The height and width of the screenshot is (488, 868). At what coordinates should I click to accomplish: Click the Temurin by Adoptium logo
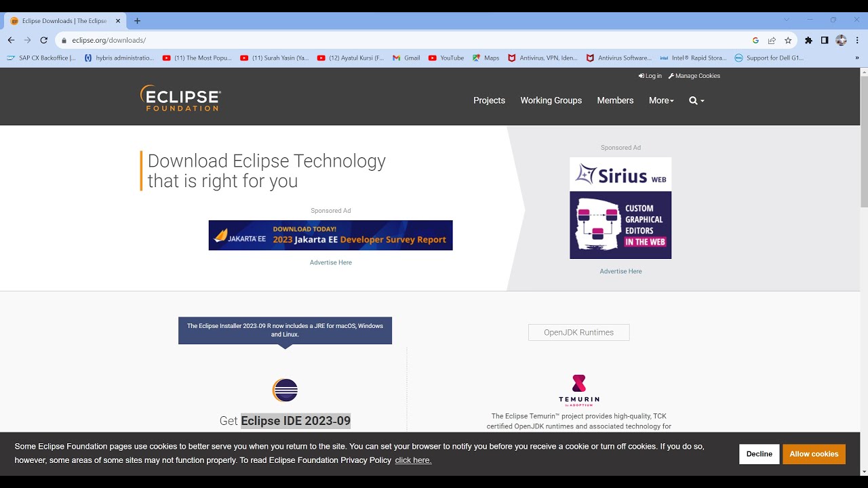click(578, 390)
